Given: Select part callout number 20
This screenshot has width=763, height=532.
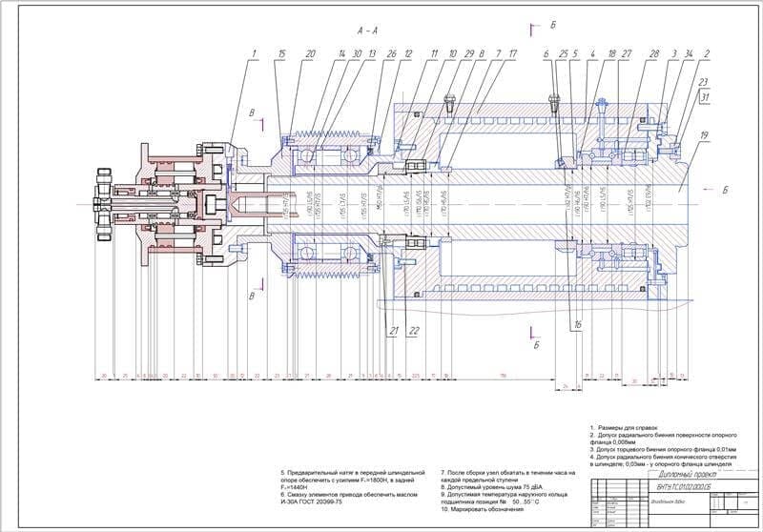Looking at the screenshot, I should click(310, 54).
